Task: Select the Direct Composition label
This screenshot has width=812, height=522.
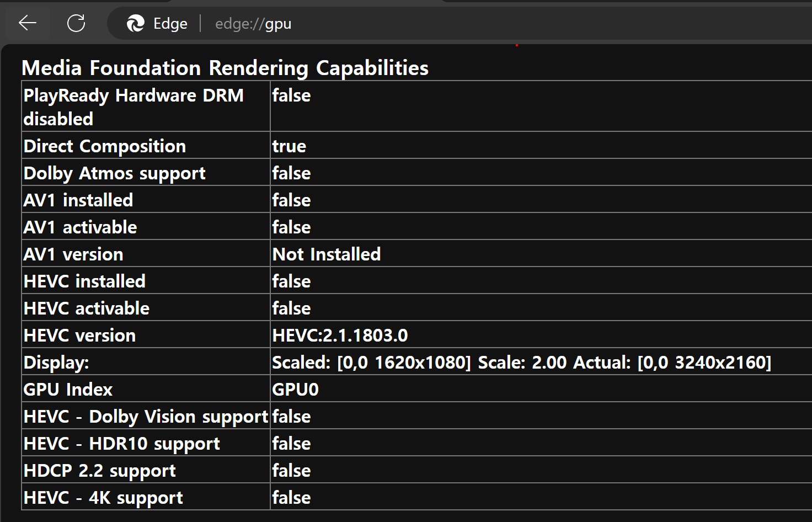Action: tap(105, 146)
